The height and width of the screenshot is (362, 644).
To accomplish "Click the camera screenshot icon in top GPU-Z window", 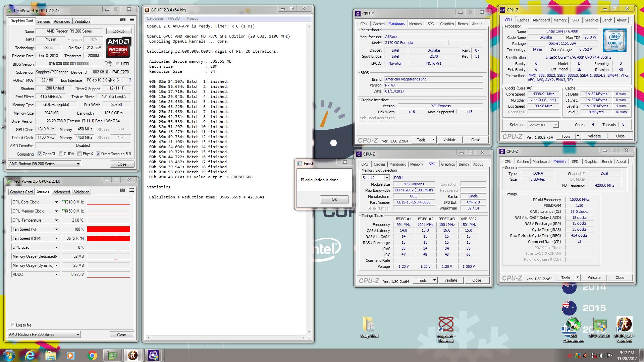I will tap(123, 20).
